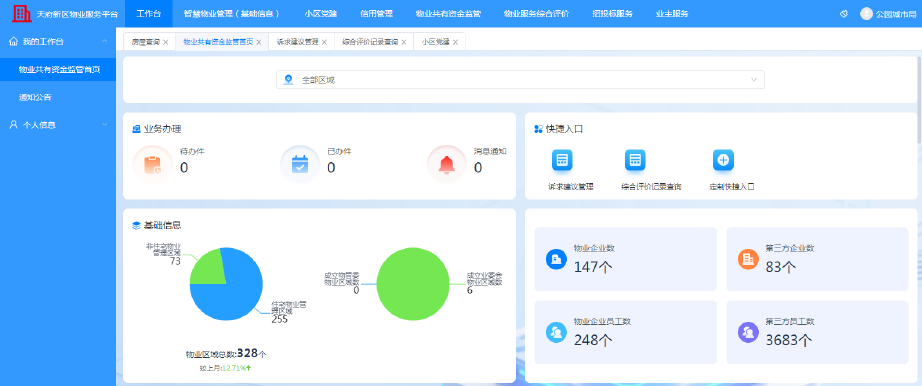Switch to the 小区党建 tab
This screenshot has width=922, height=386.
click(435, 42)
